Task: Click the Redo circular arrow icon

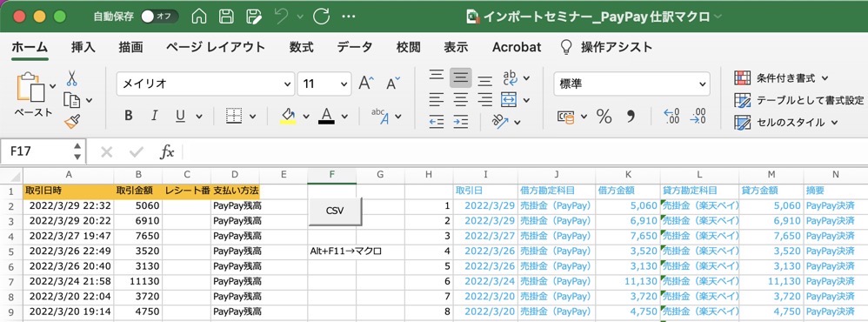Action: (x=322, y=16)
